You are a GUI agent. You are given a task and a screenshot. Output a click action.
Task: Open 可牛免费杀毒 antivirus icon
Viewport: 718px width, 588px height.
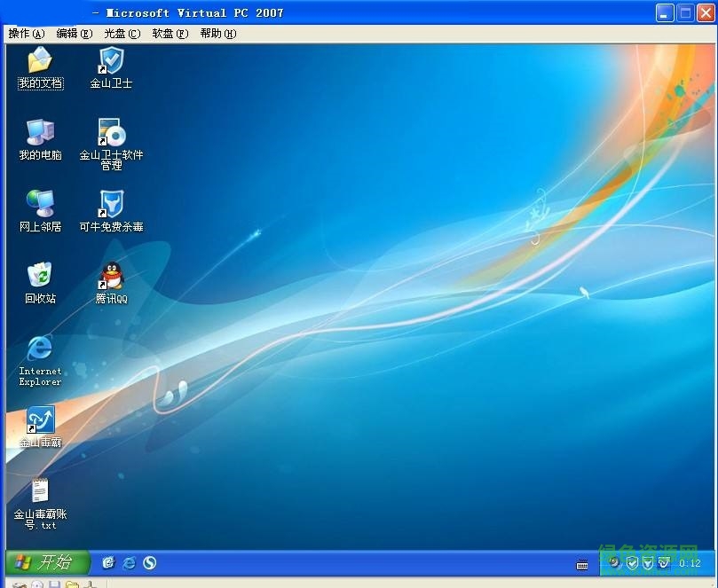click(x=110, y=206)
